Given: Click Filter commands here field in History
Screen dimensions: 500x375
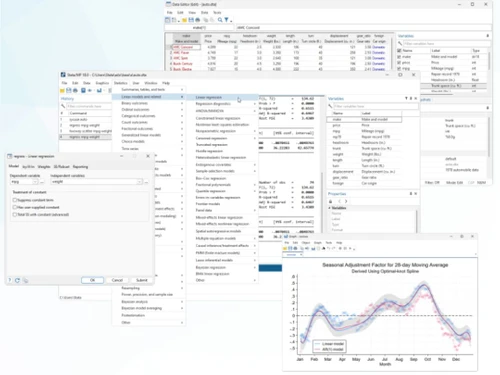Looking at the screenshot, I should 89,106.
